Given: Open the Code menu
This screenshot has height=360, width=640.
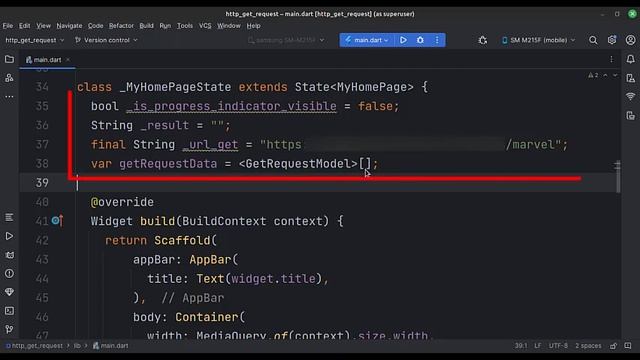Looking at the screenshot, I should (96, 26).
